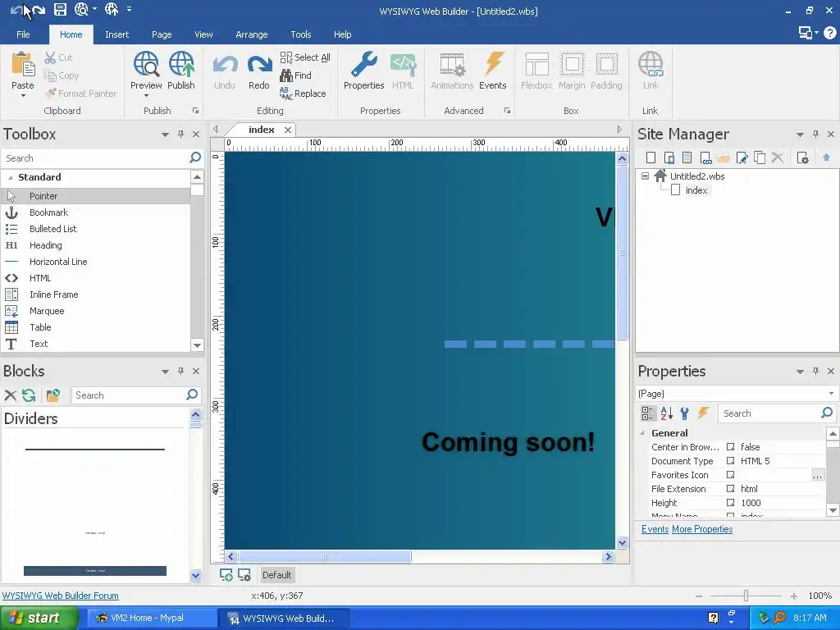Select the index document tab
The width and height of the screenshot is (840, 630).
pos(262,130)
